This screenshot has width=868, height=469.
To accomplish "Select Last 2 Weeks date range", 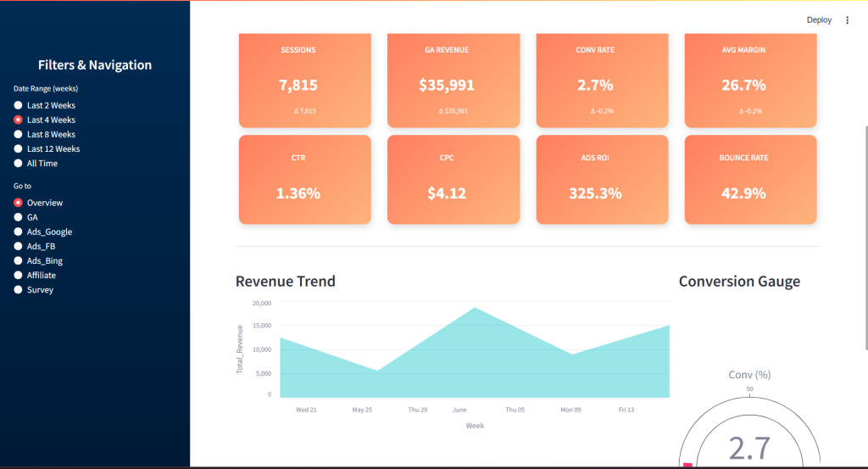I will [19, 105].
